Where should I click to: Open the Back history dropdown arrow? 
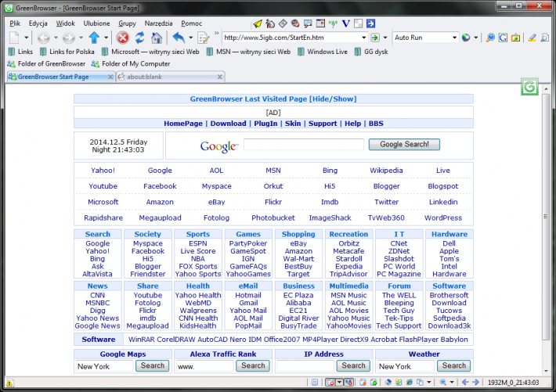[x=56, y=38]
